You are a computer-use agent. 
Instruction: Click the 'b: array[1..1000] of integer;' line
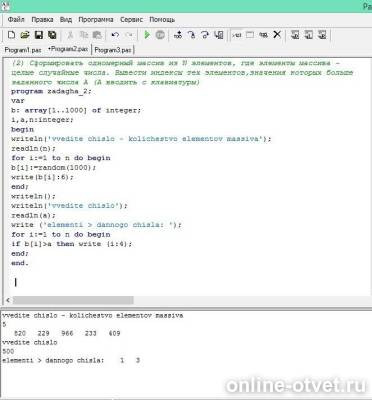[76, 110]
